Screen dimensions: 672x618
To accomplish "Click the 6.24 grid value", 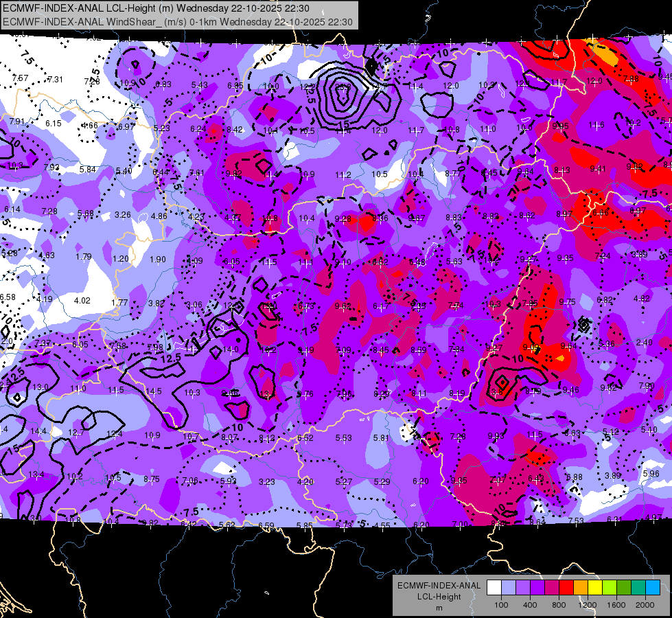I will (198, 128).
